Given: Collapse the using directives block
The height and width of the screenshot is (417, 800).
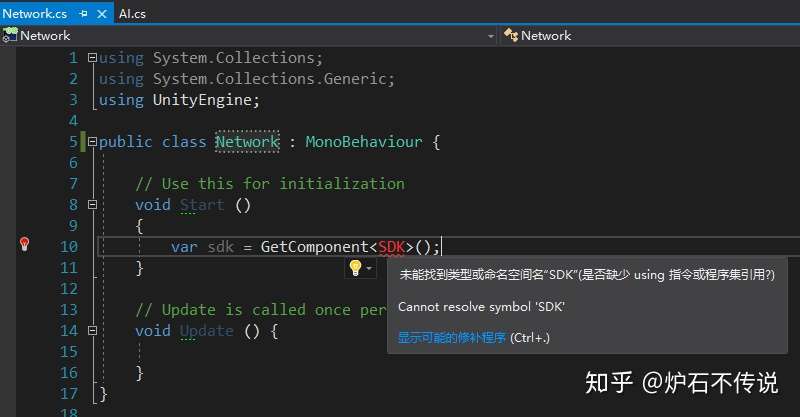Looking at the screenshot, I should coord(93,58).
